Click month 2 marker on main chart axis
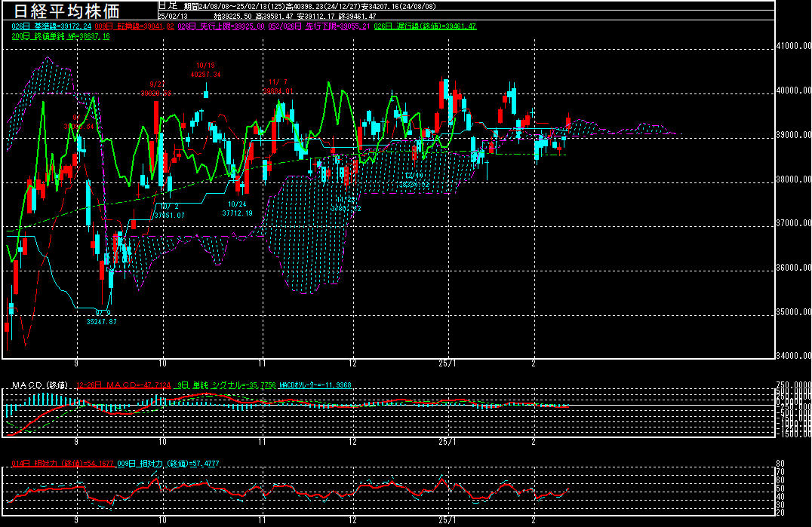Screen dimensions: 812x527 [x=534, y=363]
